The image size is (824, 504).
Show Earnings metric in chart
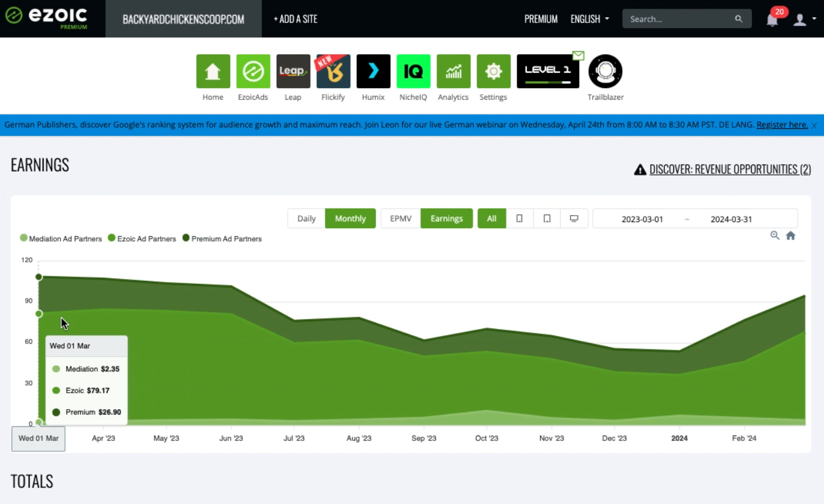point(447,218)
